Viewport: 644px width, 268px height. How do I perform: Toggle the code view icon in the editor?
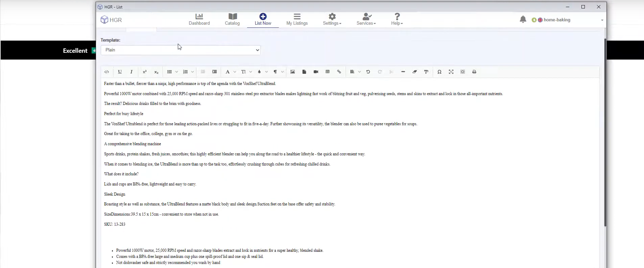coord(106,72)
